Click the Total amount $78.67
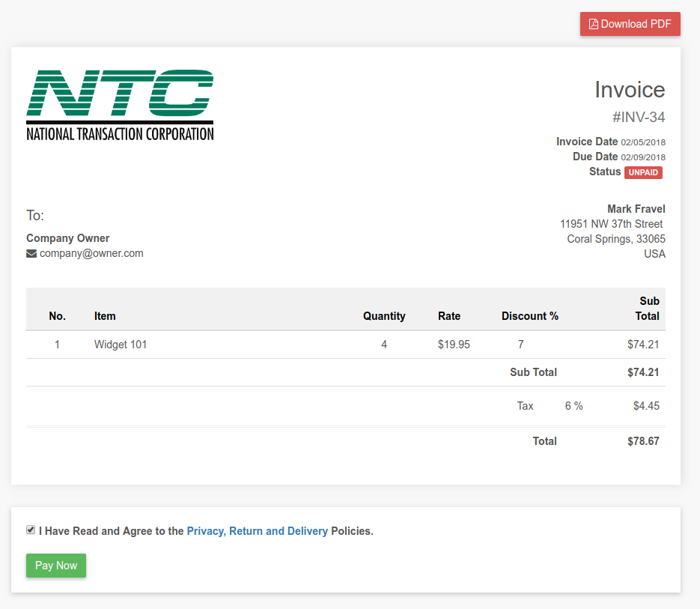 click(642, 441)
